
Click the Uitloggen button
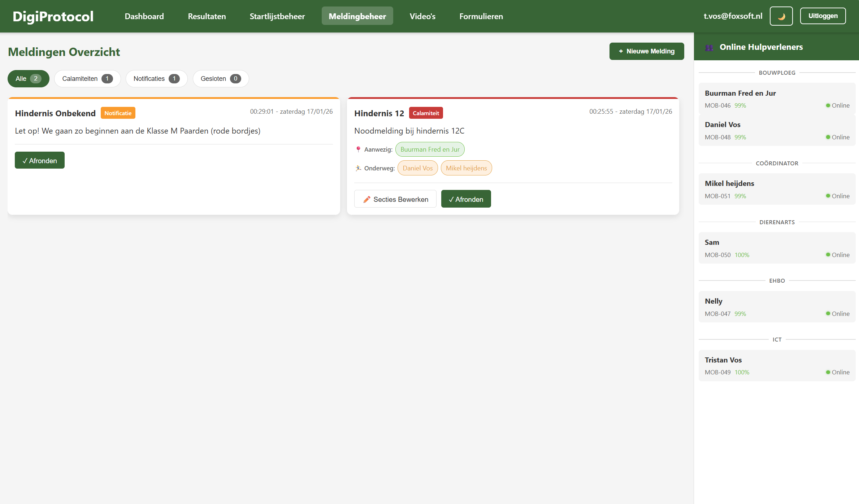click(x=823, y=16)
